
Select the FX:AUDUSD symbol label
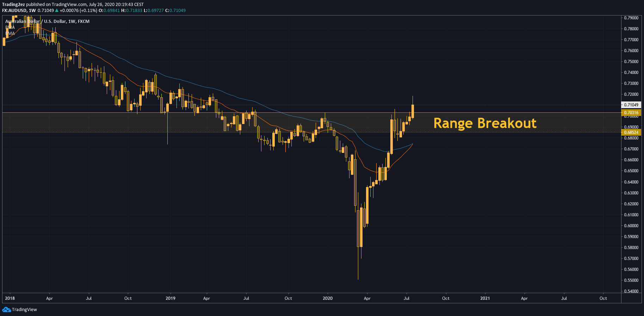click(x=14, y=10)
